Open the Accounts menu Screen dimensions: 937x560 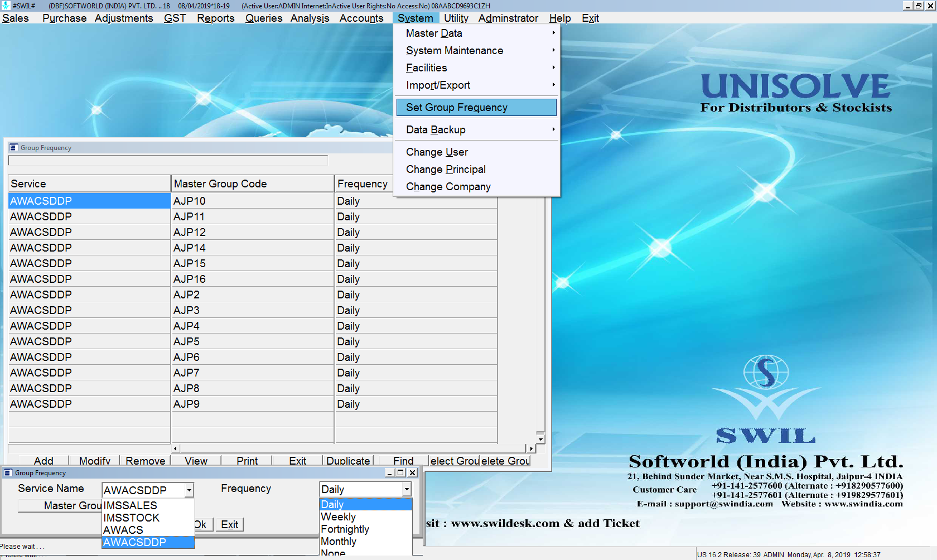point(361,18)
